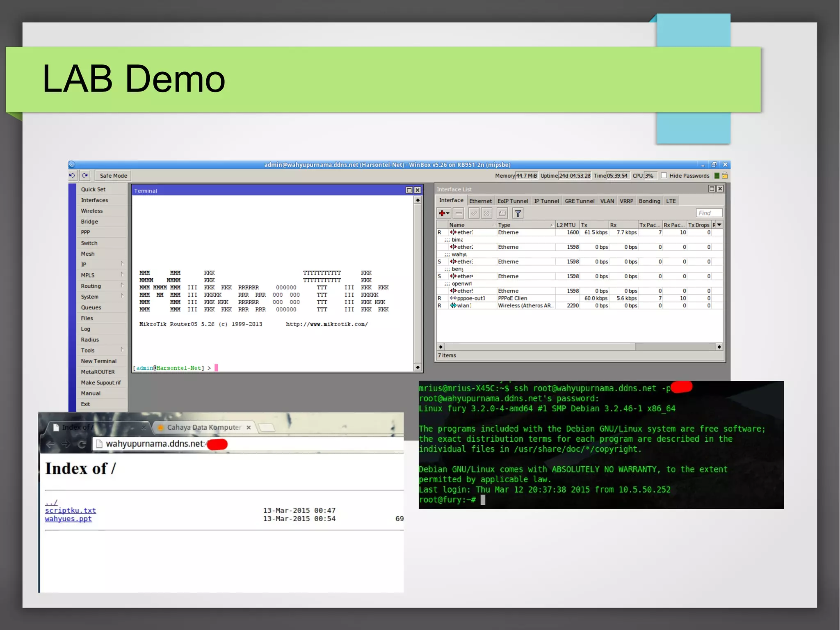Click the ether1 row interface icon
This screenshot has height=630, width=840.
[453, 232]
